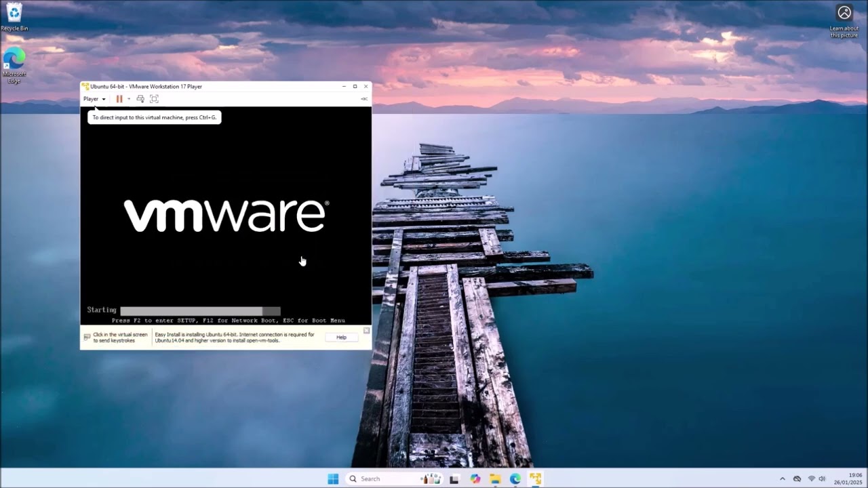Viewport: 868px width, 488px height.
Task: Click the 'Easy Install is installing Ubuntu' message
Action: click(x=235, y=338)
